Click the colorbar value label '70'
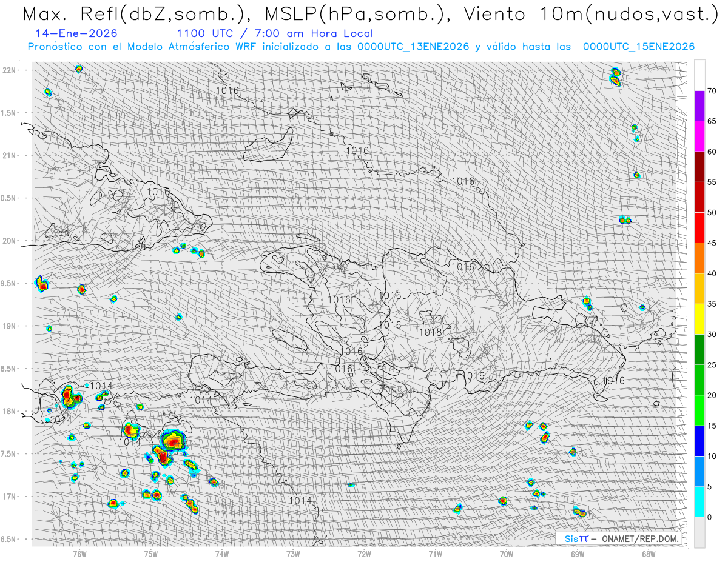This screenshot has height=562, width=728. click(712, 91)
